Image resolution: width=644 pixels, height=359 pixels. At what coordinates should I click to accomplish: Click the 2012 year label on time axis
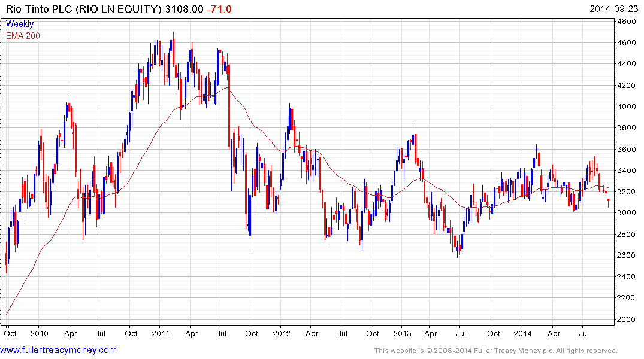click(x=282, y=333)
